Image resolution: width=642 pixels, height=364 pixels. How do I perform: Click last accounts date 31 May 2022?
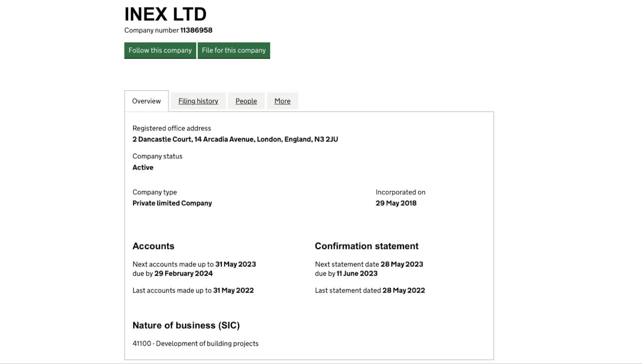(233, 290)
